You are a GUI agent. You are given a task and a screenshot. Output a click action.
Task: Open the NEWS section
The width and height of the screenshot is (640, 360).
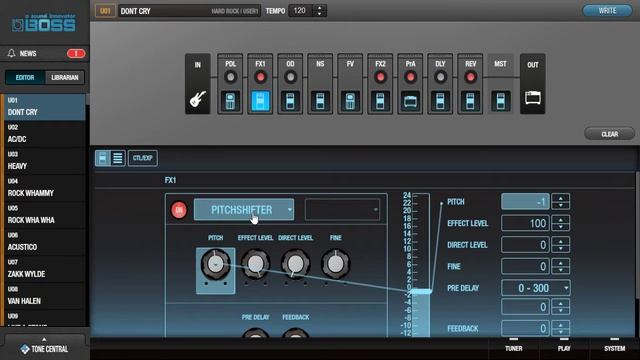(45, 53)
